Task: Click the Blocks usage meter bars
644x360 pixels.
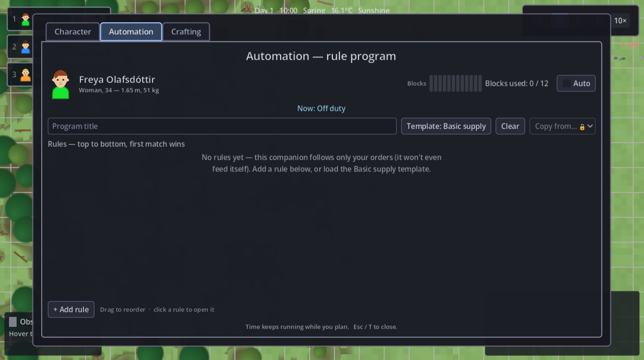Action: pyautogui.click(x=456, y=83)
